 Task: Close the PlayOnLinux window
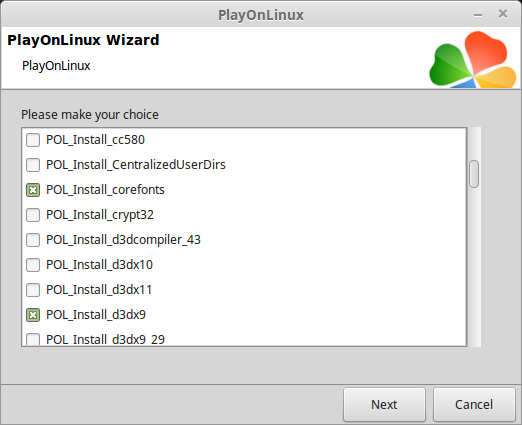point(503,14)
